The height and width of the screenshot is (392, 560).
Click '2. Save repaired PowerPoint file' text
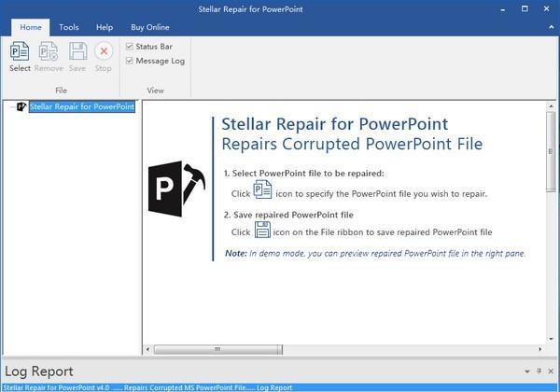pyautogui.click(x=288, y=215)
